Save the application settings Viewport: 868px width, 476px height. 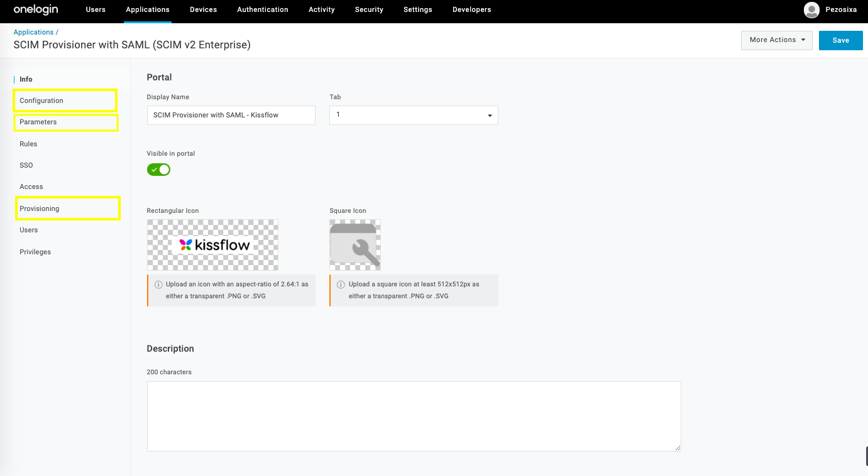tap(840, 40)
